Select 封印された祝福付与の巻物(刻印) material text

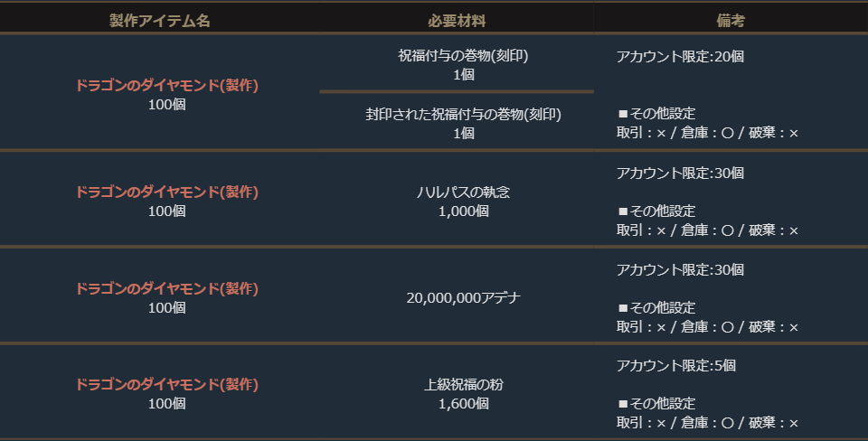click(x=464, y=115)
